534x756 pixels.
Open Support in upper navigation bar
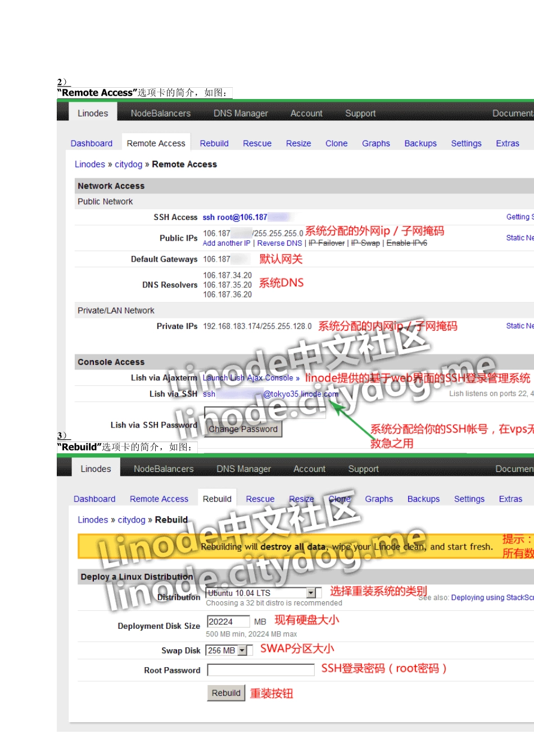(360, 113)
